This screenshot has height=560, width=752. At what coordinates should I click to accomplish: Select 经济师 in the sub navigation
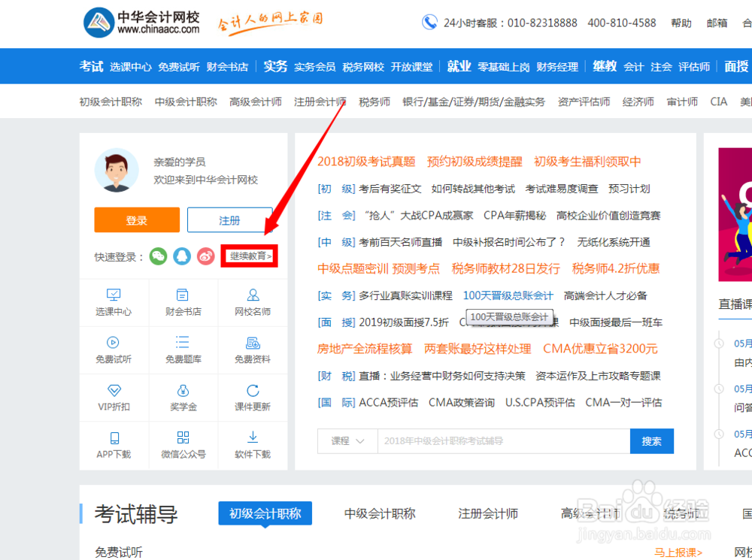click(638, 101)
